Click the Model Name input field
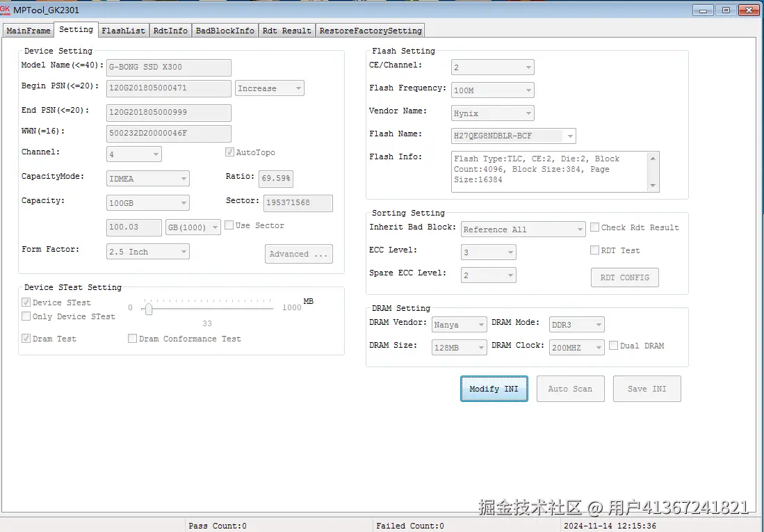This screenshot has height=532, width=764. (x=169, y=67)
